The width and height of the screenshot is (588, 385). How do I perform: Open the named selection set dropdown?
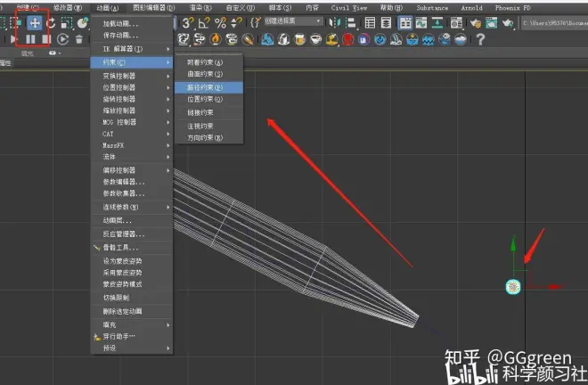coord(287,21)
